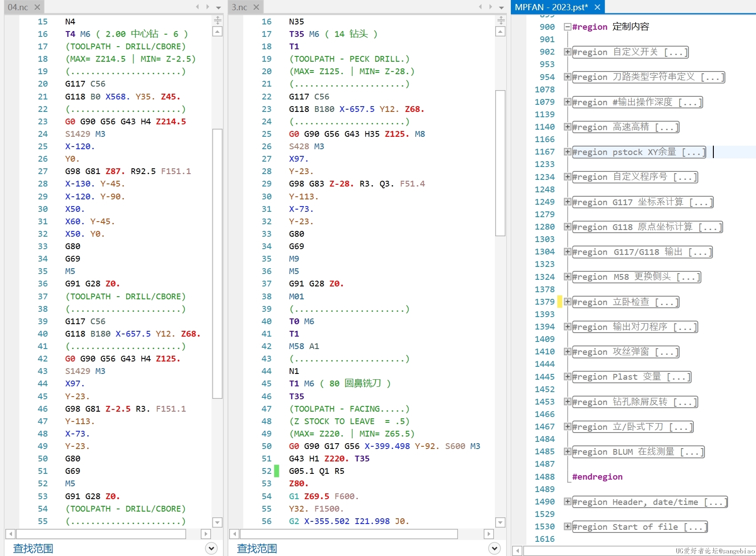This screenshot has height=556, width=756.
Task: Expand the 攻丝弹窗 region
Action: (567, 352)
